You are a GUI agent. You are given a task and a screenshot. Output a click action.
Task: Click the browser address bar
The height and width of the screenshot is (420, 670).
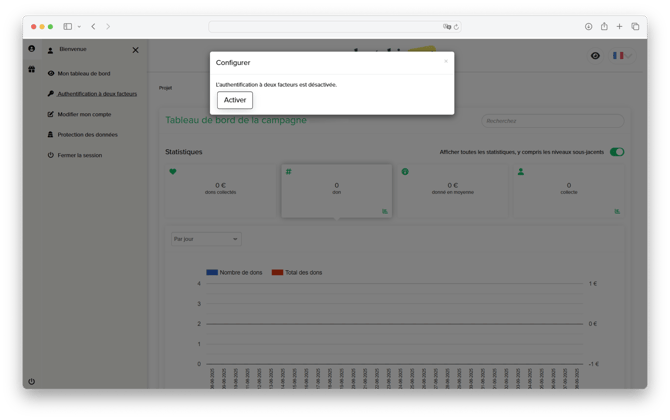pyautogui.click(x=335, y=26)
